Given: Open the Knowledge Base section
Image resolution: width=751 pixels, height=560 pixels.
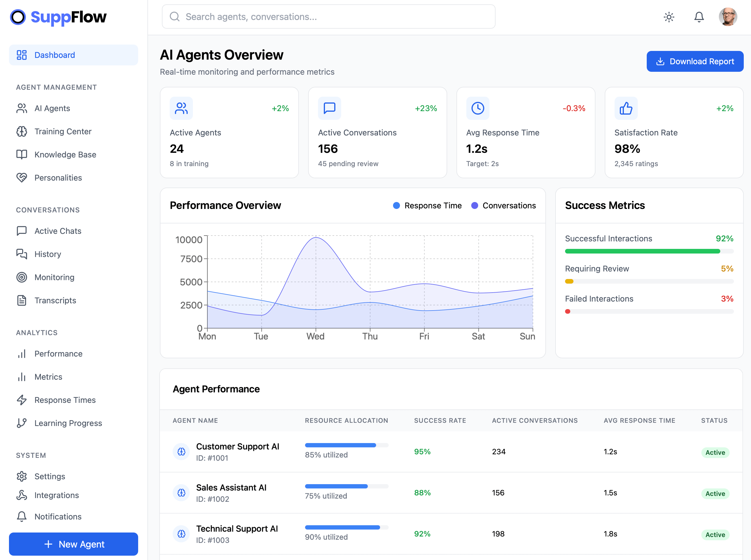Looking at the screenshot, I should tap(73, 155).
